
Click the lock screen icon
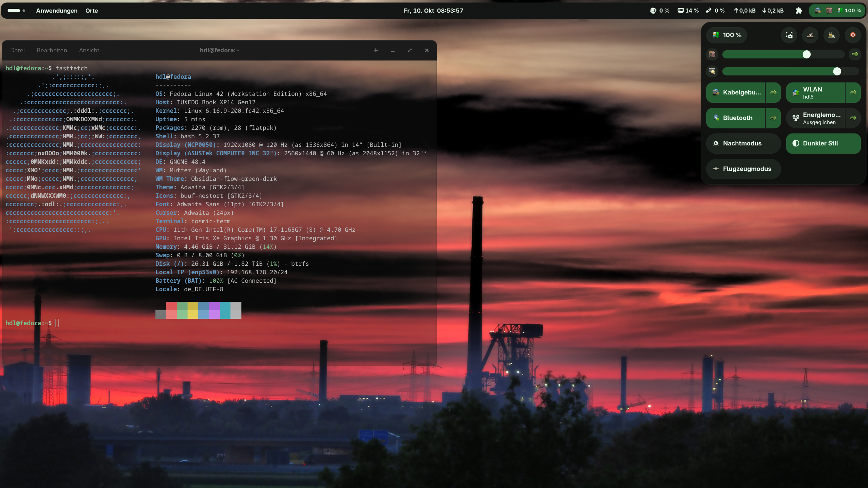click(831, 35)
